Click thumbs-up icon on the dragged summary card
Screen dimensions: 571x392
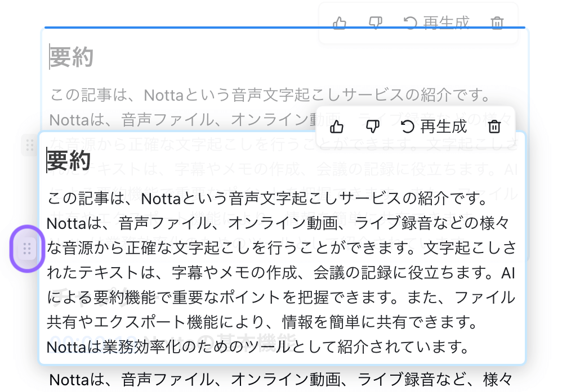tap(337, 127)
